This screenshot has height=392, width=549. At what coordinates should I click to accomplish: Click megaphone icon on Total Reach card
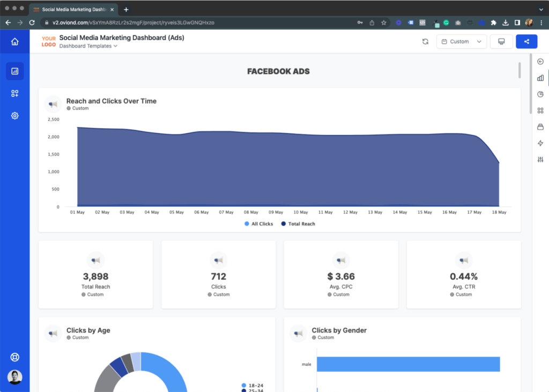[x=95, y=260]
